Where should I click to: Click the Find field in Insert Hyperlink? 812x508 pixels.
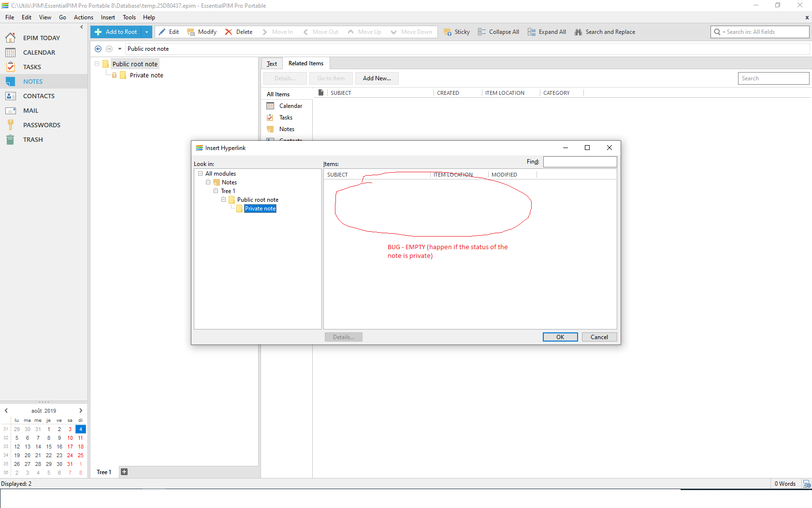[580, 162]
